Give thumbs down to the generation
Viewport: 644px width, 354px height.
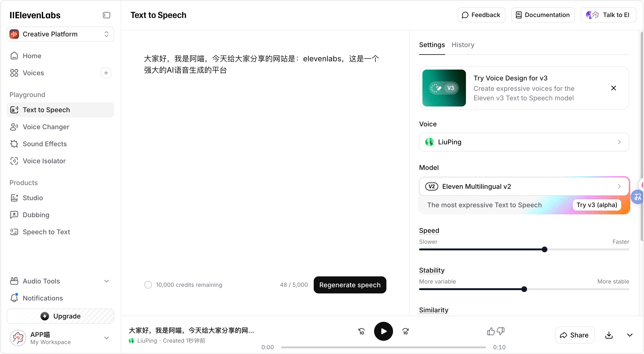tap(501, 331)
